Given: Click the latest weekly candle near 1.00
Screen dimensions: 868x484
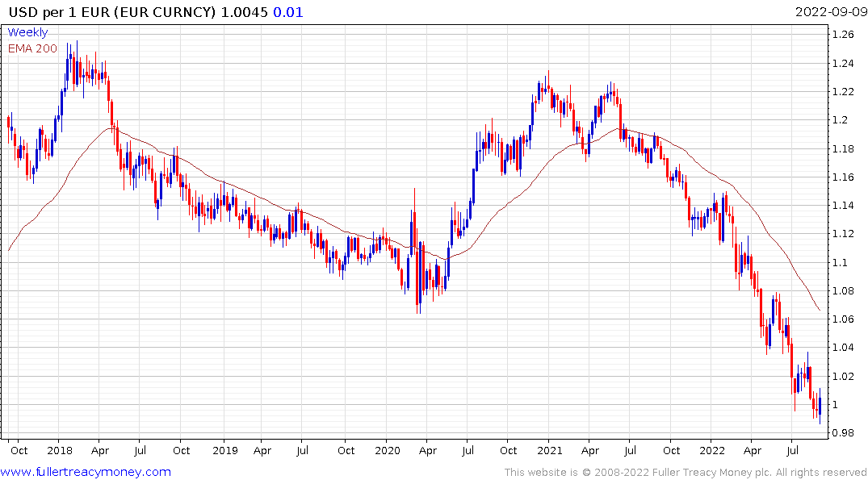Looking at the screenshot, I should (820, 406).
